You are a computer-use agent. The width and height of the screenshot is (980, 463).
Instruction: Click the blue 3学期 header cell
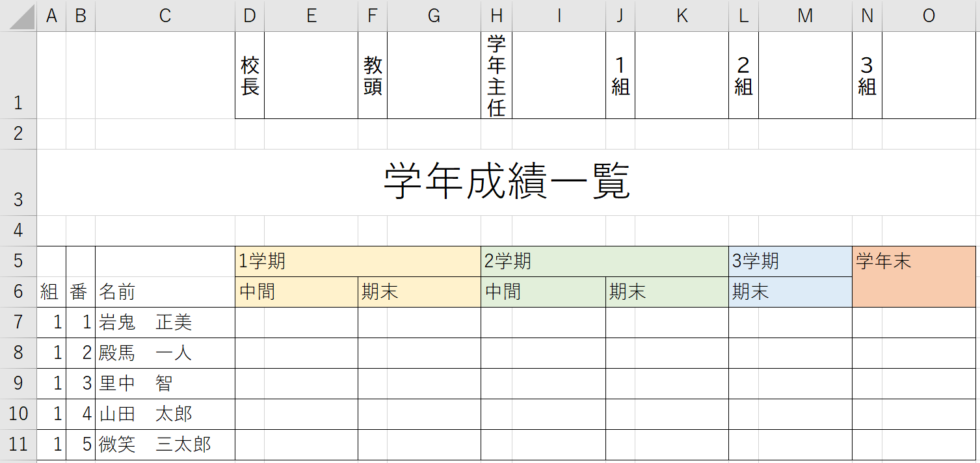(x=790, y=261)
